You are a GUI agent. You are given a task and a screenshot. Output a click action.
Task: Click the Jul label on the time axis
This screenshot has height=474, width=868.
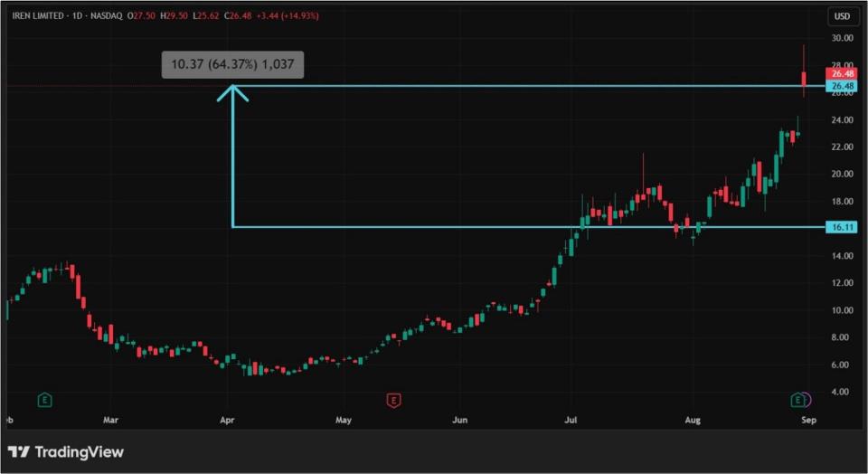coord(571,420)
